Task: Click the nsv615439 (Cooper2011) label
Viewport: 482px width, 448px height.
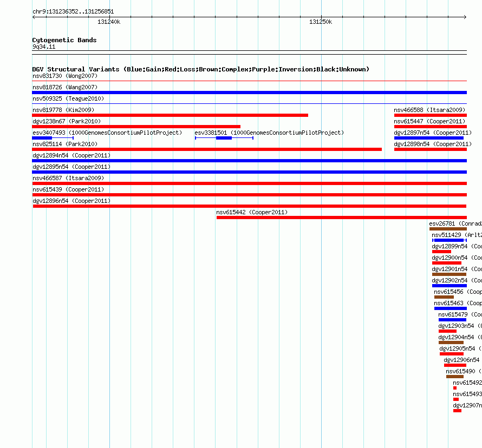Action: click(x=68, y=189)
